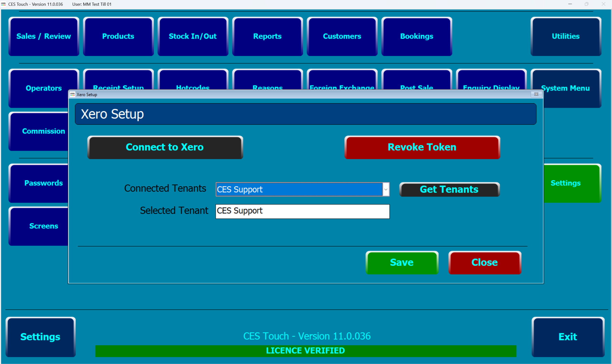Viewport: 612px width, 364px height.
Task: Open the Products menu
Action: tap(118, 36)
